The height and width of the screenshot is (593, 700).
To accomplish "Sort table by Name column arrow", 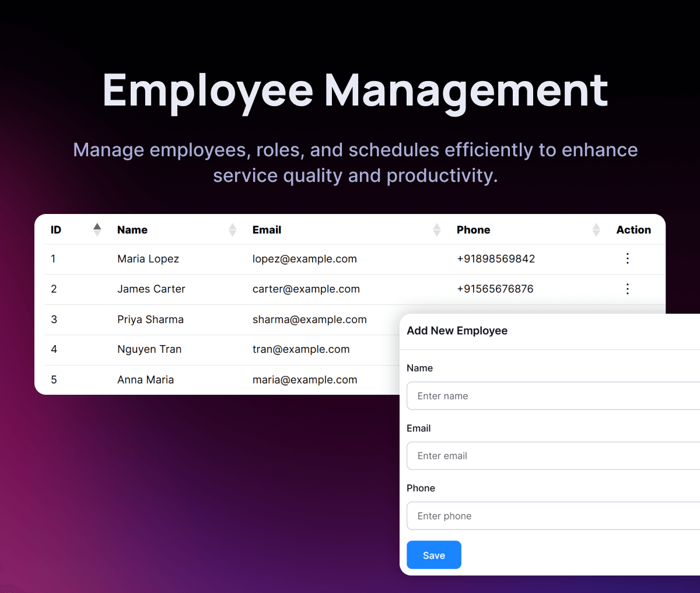I will point(233,230).
